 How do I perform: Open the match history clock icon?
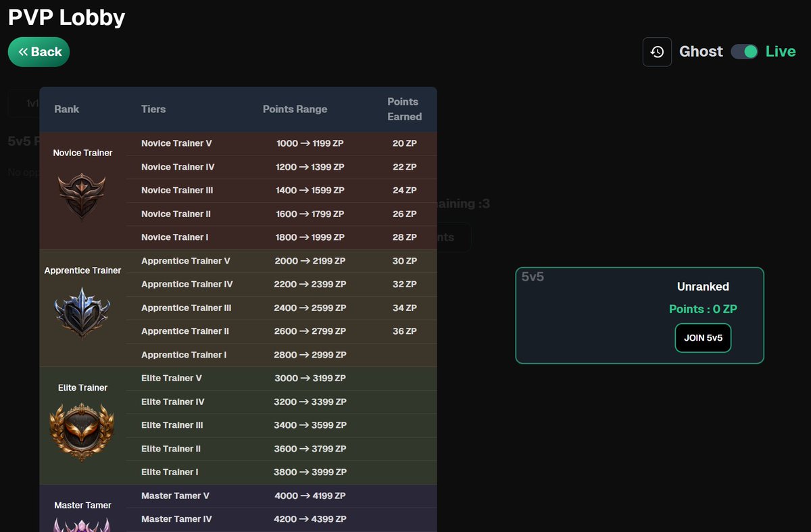(657, 52)
